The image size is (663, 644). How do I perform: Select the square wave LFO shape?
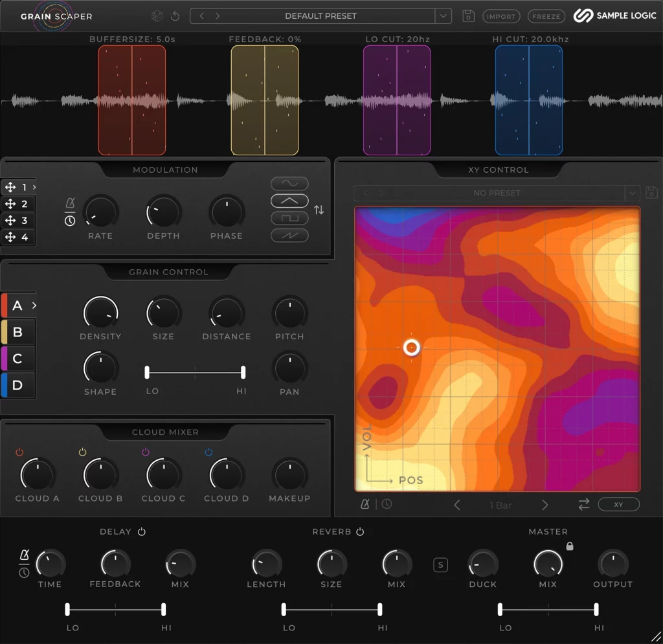pos(289,218)
